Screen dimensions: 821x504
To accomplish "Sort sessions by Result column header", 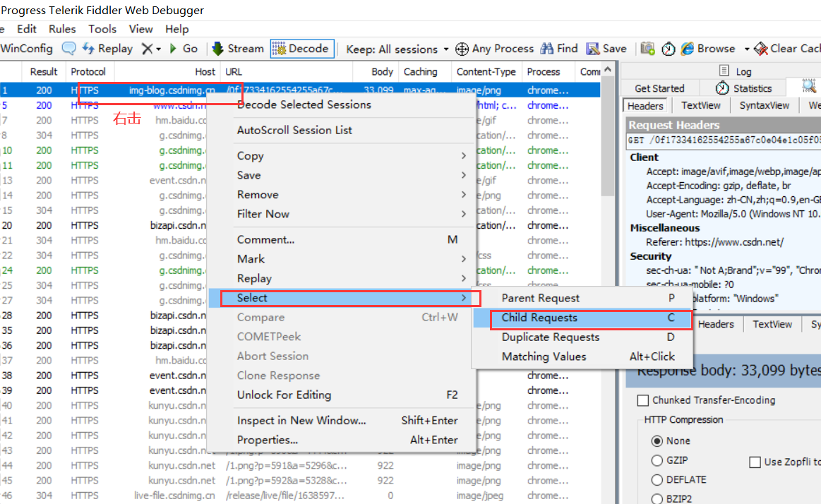I will (44, 72).
